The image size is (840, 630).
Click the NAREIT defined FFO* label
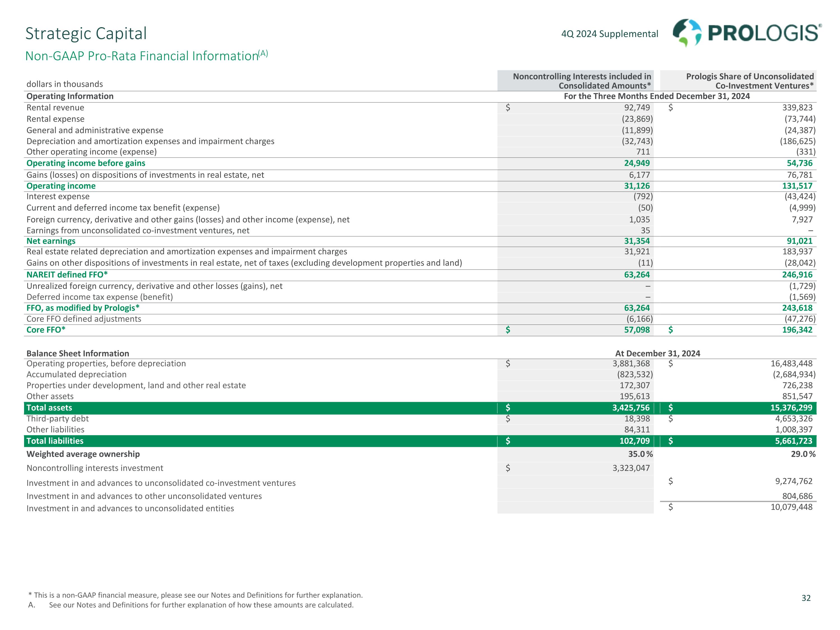pyautogui.click(x=67, y=275)
